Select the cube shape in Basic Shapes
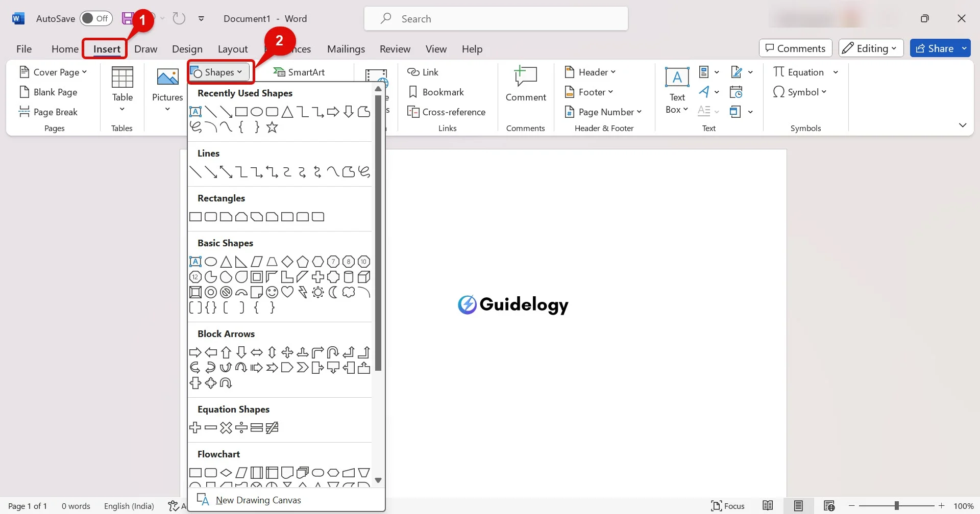The image size is (980, 514). 364,277
